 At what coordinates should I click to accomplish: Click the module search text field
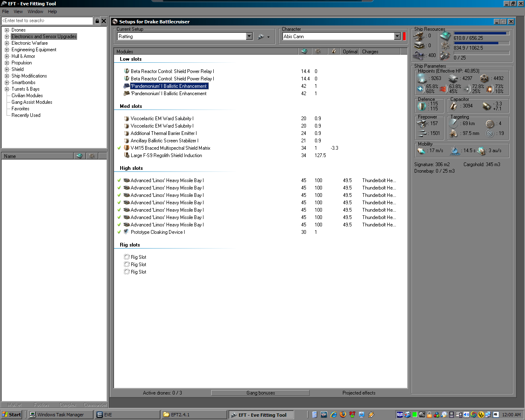click(x=47, y=21)
